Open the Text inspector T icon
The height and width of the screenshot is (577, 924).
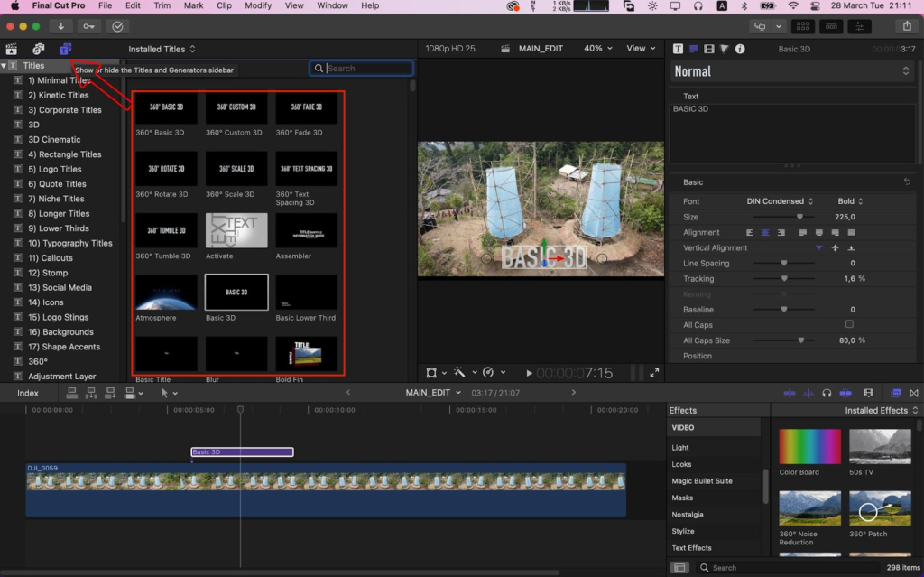pyautogui.click(x=678, y=49)
